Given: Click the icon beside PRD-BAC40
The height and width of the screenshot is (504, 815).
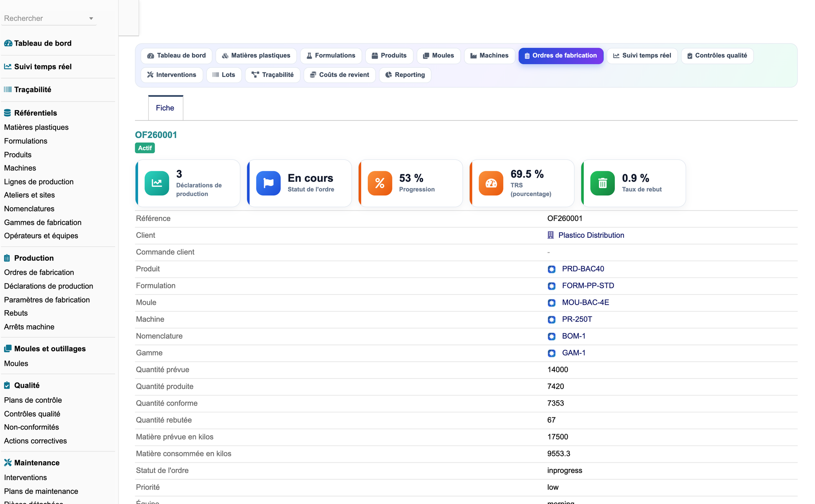Looking at the screenshot, I should (552, 269).
